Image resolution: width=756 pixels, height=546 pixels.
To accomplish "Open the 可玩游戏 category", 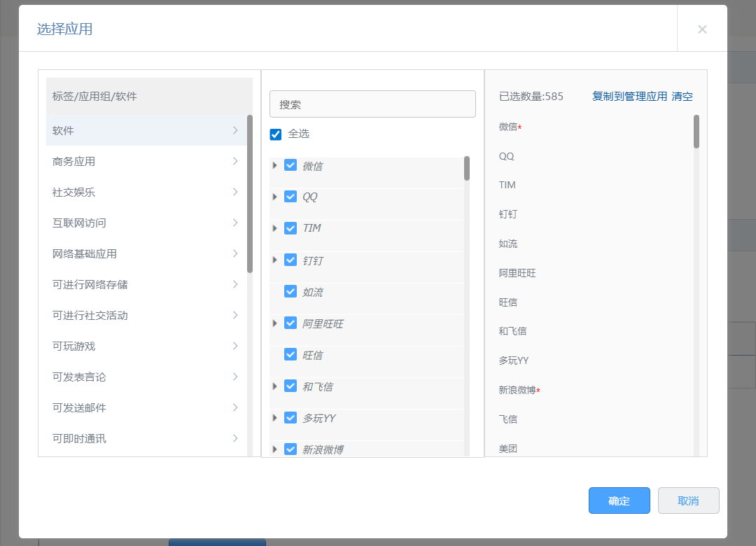I will click(x=147, y=346).
